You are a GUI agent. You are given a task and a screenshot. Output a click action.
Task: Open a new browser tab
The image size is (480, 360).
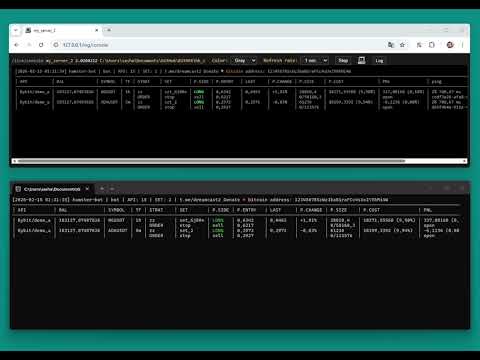[x=109, y=30]
